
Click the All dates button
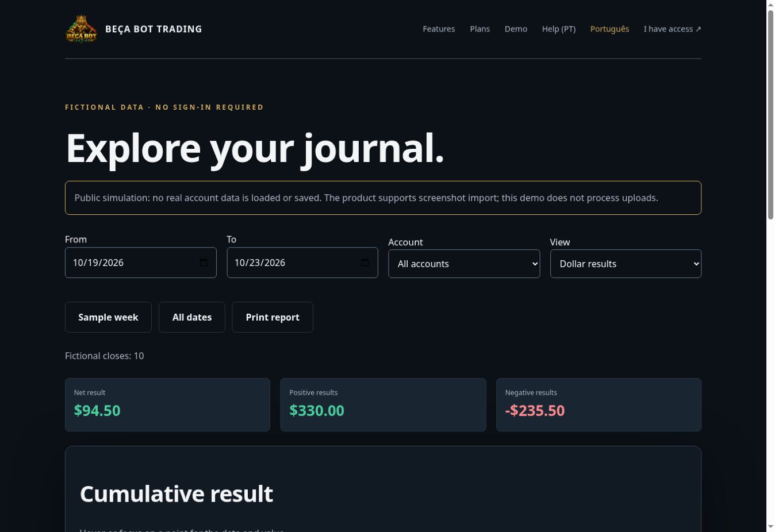coord(192,317)
